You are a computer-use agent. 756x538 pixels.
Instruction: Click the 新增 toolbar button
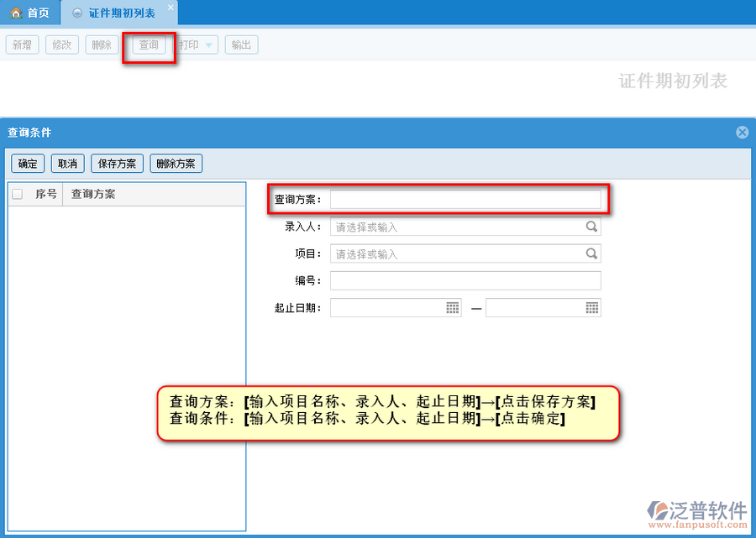[22, 44]
